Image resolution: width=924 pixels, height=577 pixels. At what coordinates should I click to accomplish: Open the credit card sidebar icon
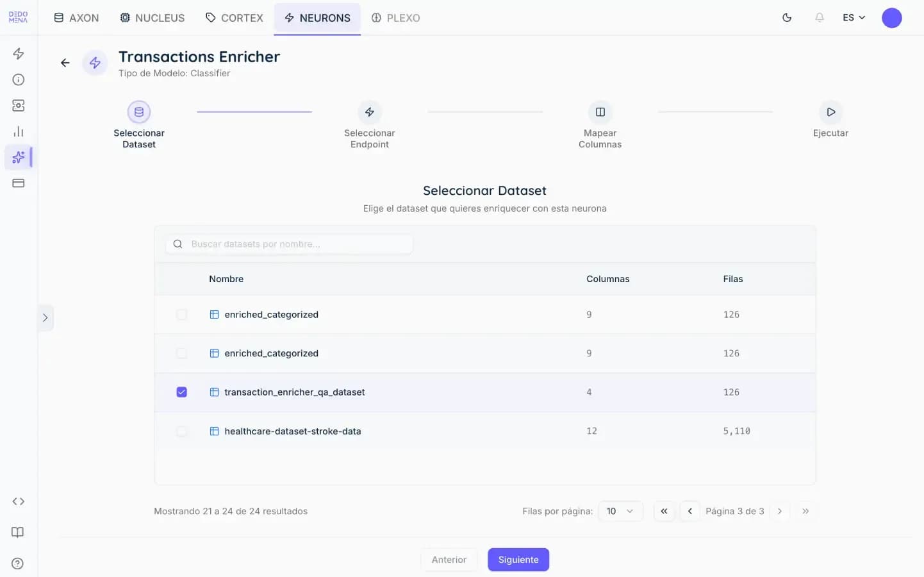(19, 183)
